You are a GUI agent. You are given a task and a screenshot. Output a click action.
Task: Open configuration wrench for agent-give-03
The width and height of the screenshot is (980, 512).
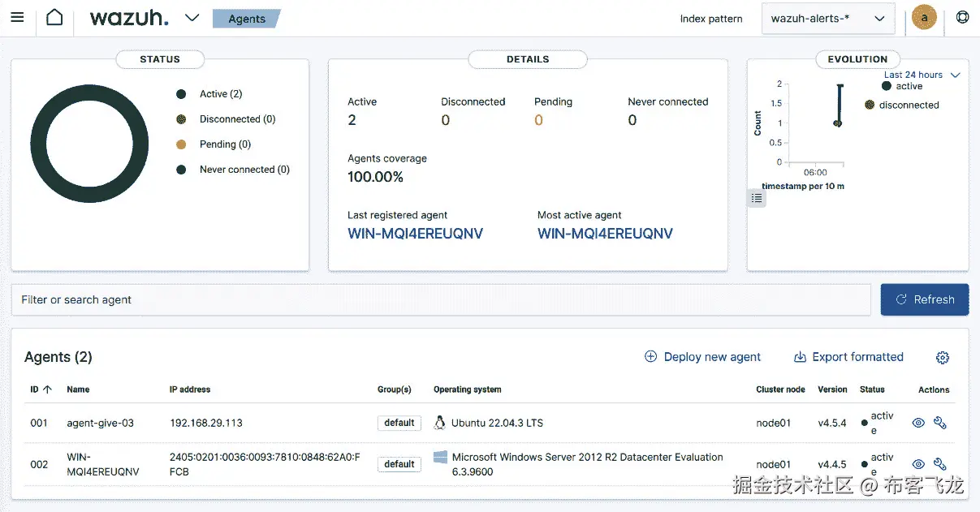tap(940, 423)
